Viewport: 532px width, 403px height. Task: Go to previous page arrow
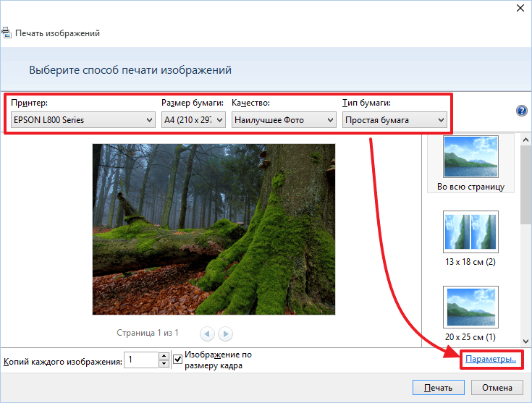pos(207,334)
